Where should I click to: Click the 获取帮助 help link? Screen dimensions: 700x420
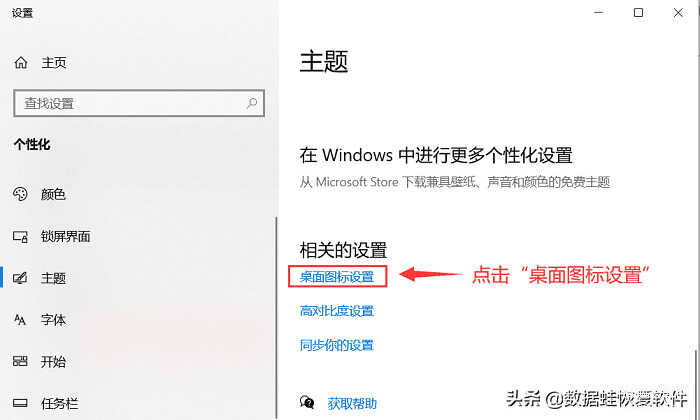coord(352,403)
